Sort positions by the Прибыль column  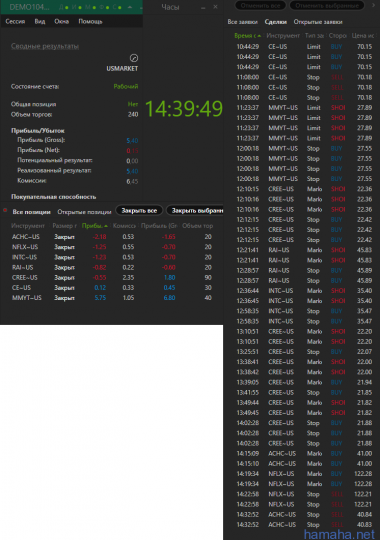point(94,226)
